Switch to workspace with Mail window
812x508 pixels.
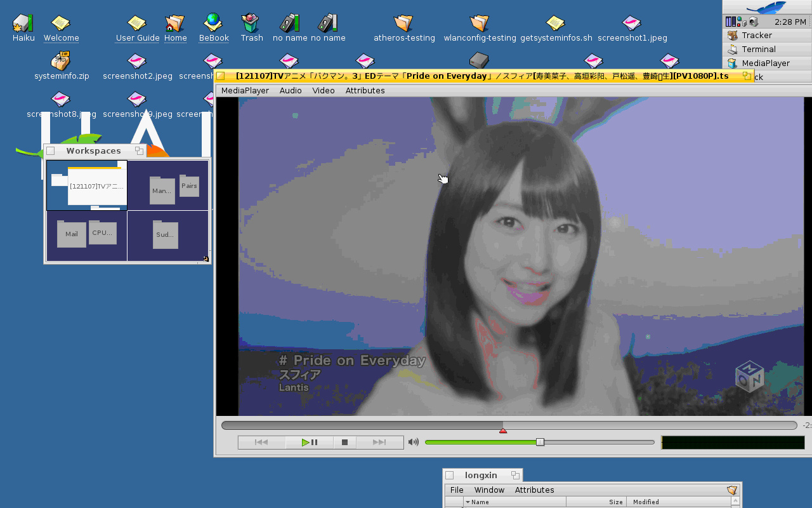point(87,236)
